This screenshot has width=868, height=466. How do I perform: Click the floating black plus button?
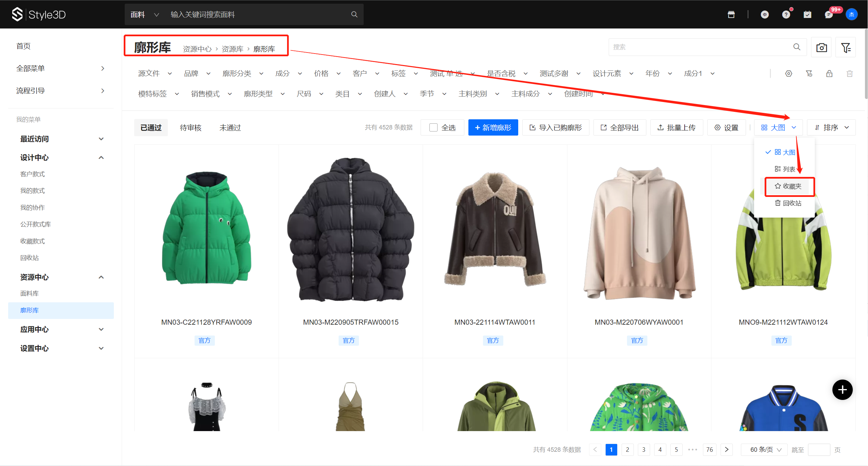842,390
